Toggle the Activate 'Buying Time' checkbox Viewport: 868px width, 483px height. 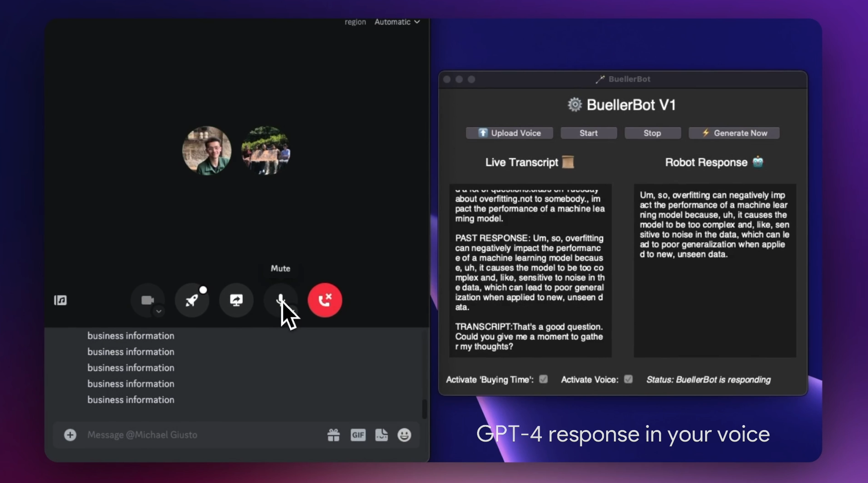[543, 379]
